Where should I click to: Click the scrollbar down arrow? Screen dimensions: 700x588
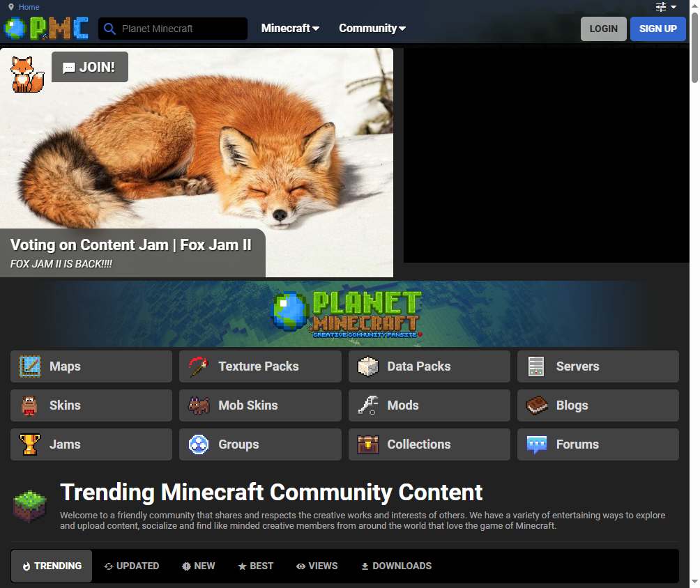694,582
